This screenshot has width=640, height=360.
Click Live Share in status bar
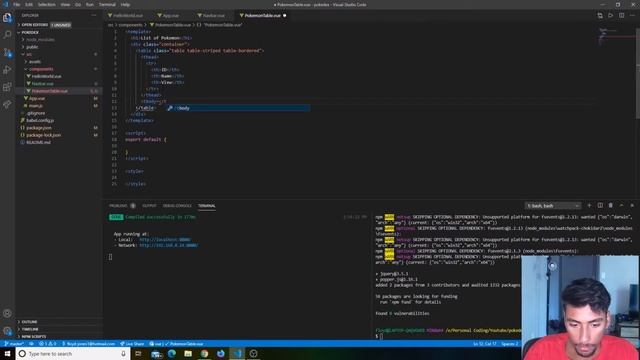coord(132,344)
